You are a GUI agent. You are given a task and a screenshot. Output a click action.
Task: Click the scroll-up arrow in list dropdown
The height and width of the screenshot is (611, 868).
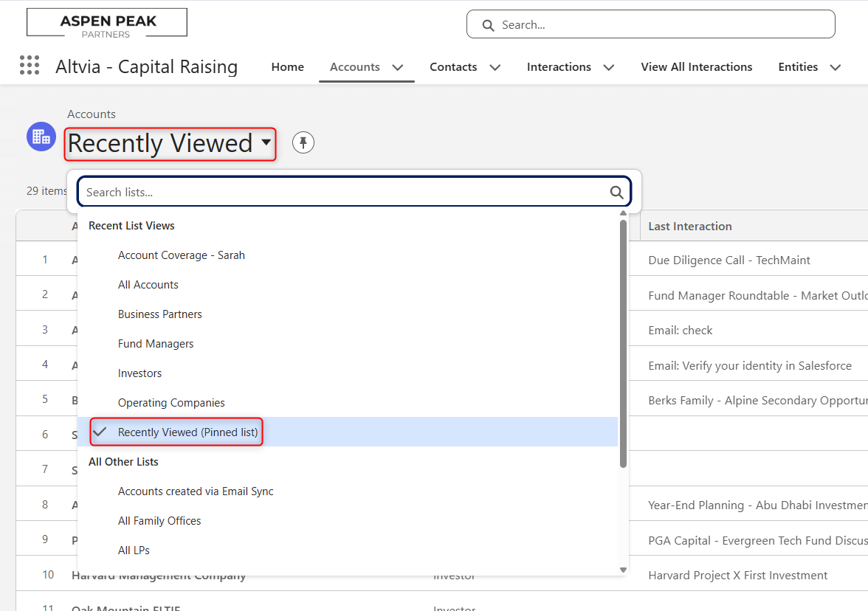tap(623, 215)
